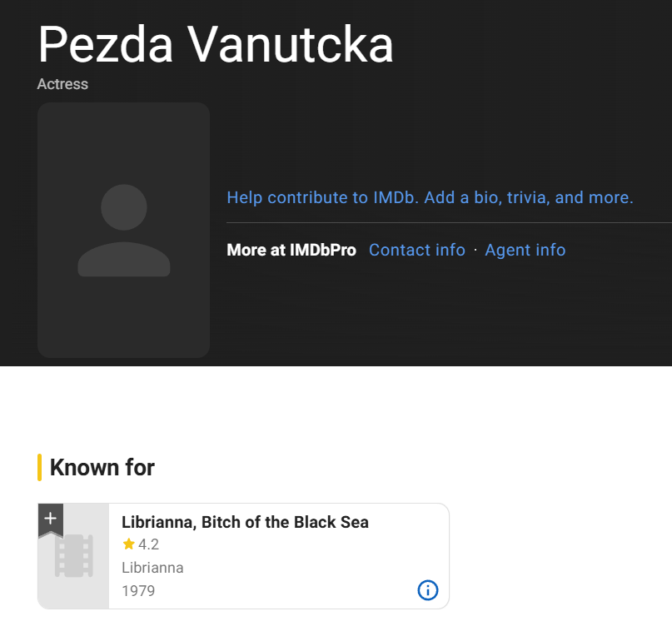This screenshot has height=641, width=672.
Task: Click the 1979 release year
Action: (x=138, y=591)
